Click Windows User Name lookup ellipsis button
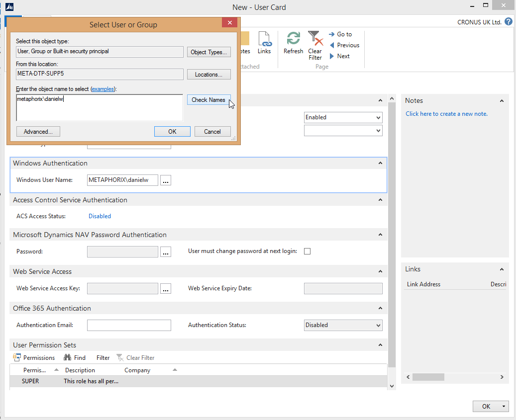This screenshot has height=420, width=516. (166, 180)
